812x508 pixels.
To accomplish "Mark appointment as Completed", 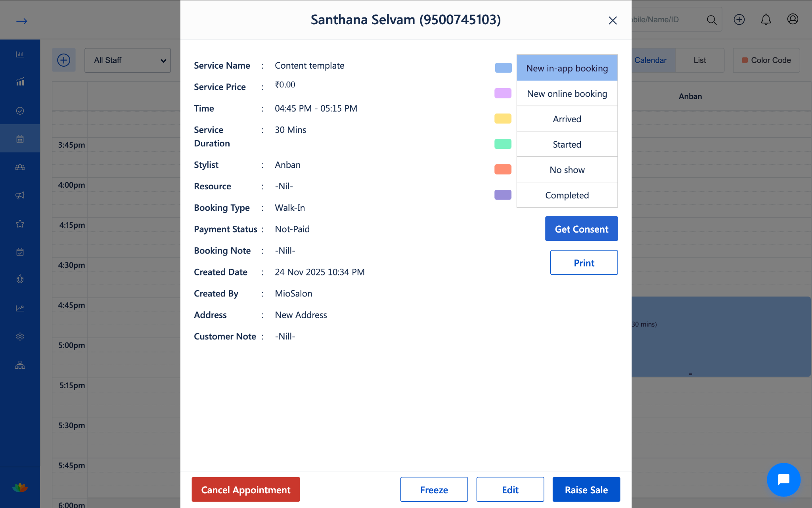I will point(567,195).
